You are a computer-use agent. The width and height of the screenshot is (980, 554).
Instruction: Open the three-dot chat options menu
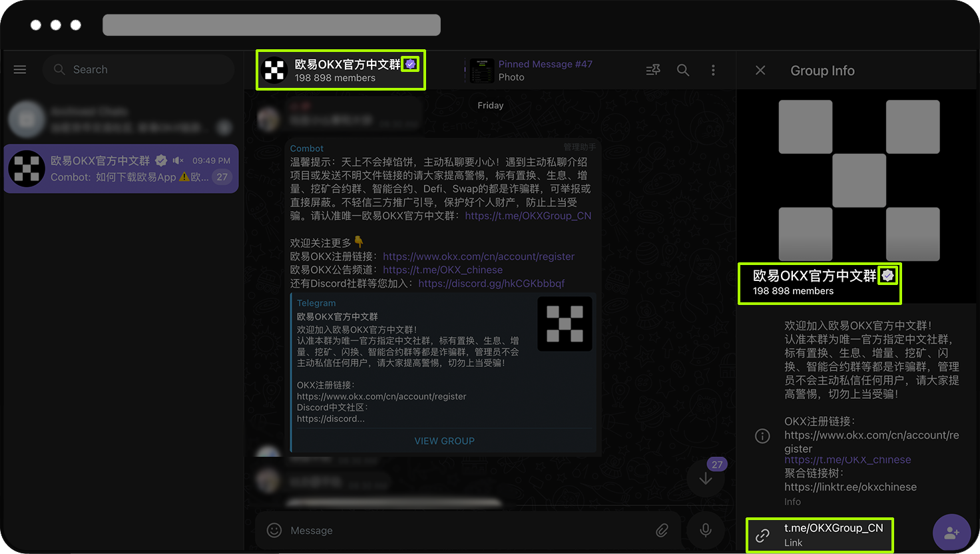(713, 69)
